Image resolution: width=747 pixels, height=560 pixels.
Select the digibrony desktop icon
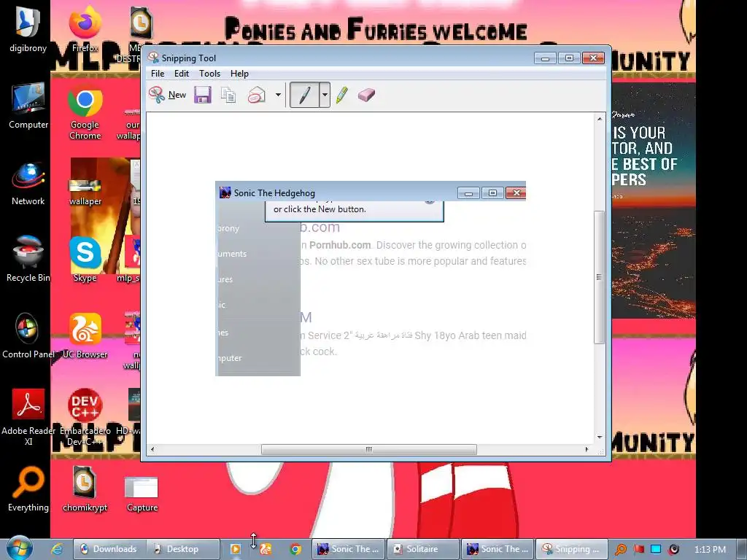click(28, 29)
